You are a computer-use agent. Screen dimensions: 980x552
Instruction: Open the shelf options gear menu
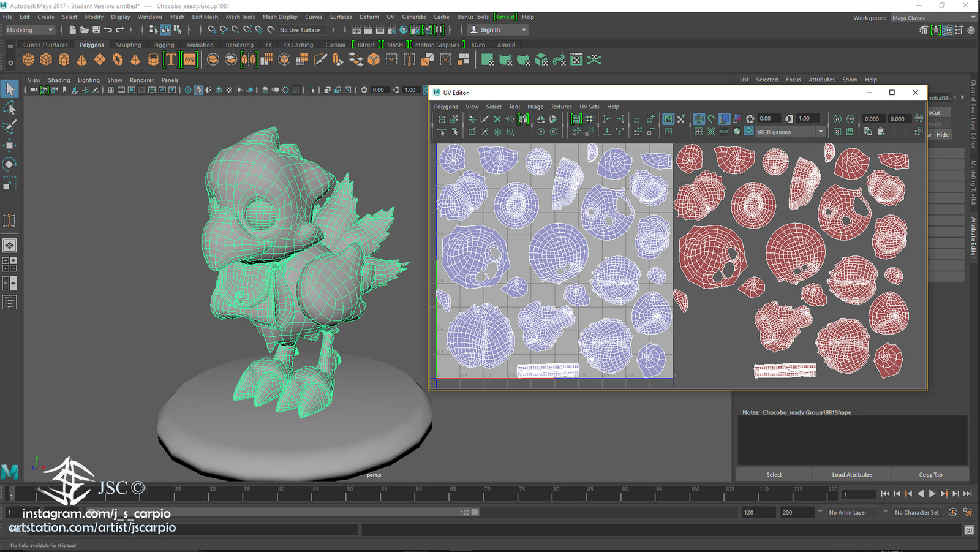10,62
